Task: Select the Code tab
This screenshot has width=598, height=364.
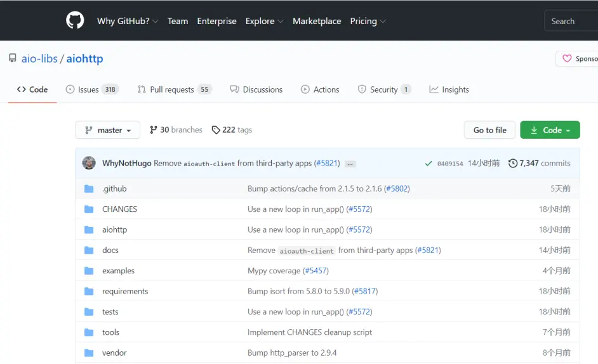Action: (x=32, y=89)
